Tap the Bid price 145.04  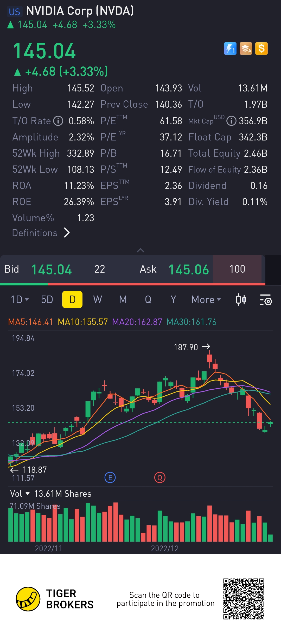click(52, 269)
